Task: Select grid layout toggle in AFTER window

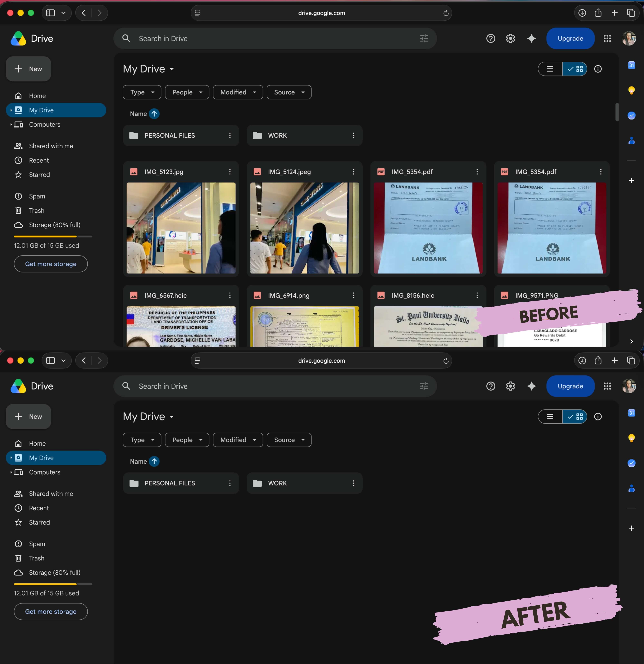Action: 575,416
